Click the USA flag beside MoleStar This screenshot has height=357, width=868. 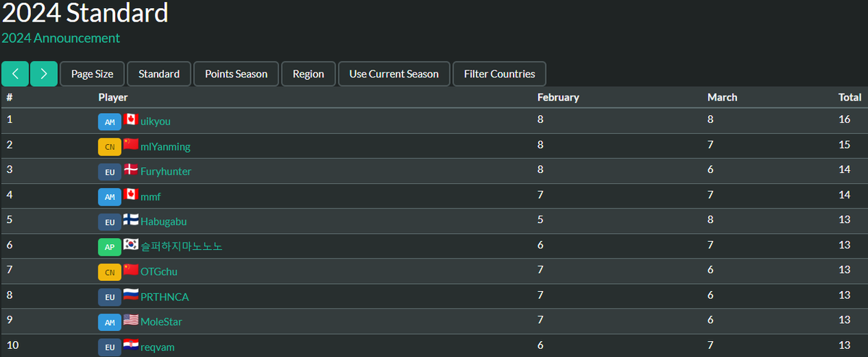point(130,319)
